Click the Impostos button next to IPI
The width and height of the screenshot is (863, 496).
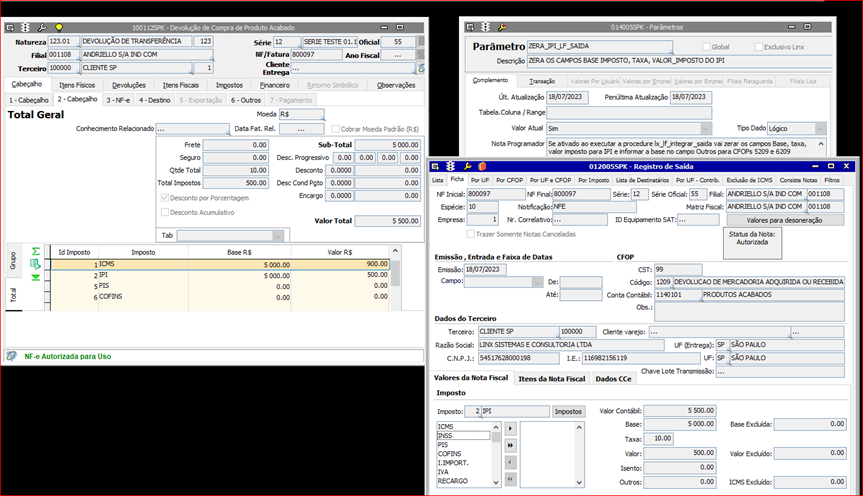tap(569, 411)
